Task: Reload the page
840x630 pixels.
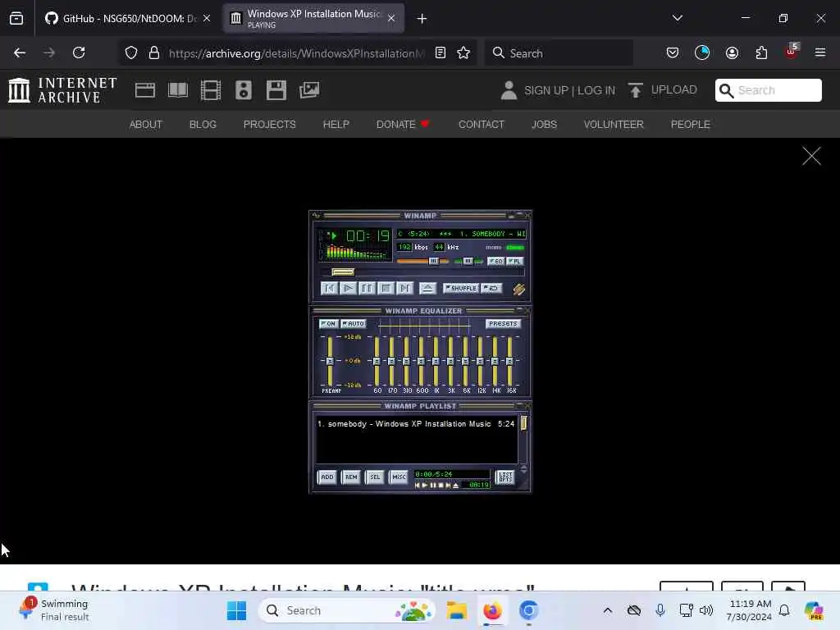Action: point(79,52)
